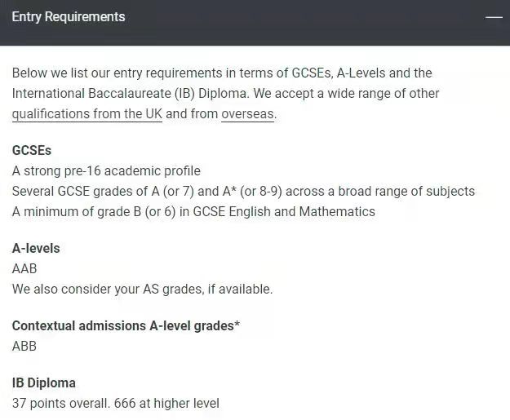Click the Contextual admissions A-level grades heading
This screenshot has height=420, width=510.
126,325
